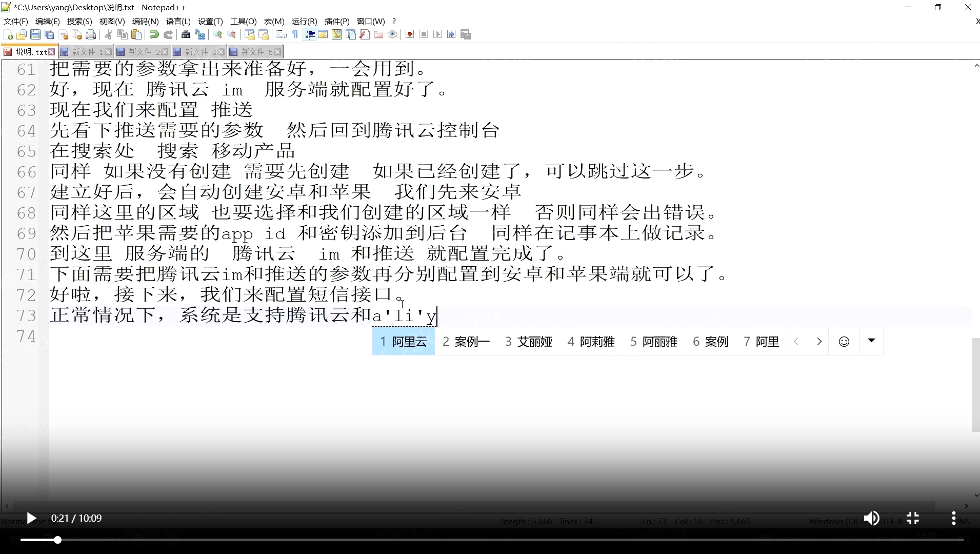
Task: Choose IME candidate 5 阿丽雅
Action: click(654, 342)
